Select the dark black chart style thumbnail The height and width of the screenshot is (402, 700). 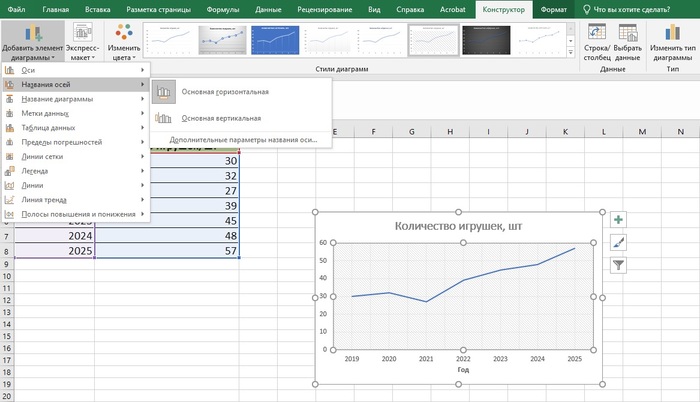[x=484, y=41]
